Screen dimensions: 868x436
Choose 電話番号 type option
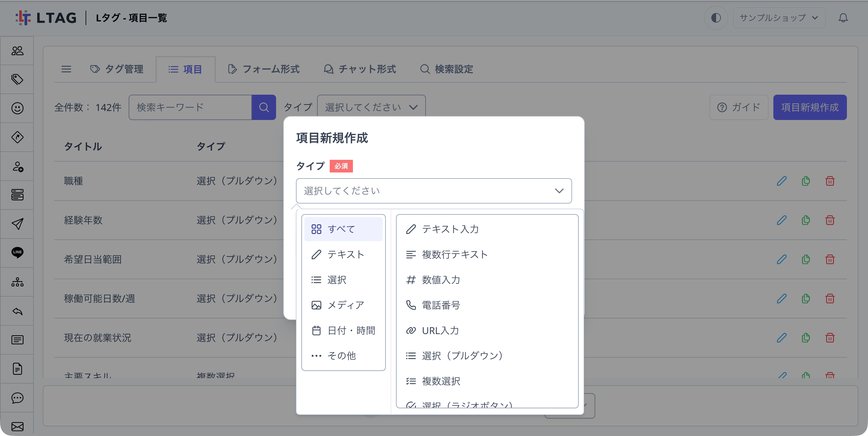pyautogui.click(x=487, y=305)
